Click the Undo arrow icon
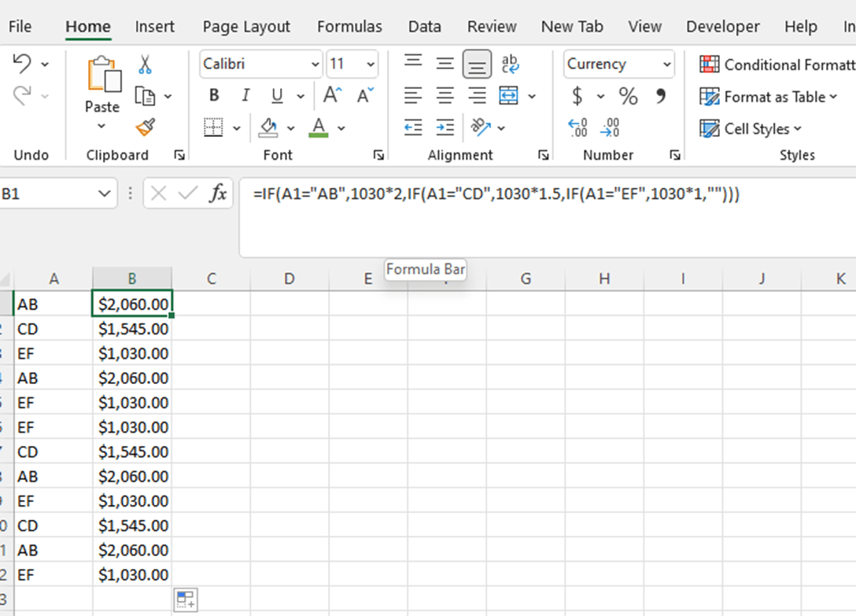Viewport: 856px width, 616px height. [22, 64]
